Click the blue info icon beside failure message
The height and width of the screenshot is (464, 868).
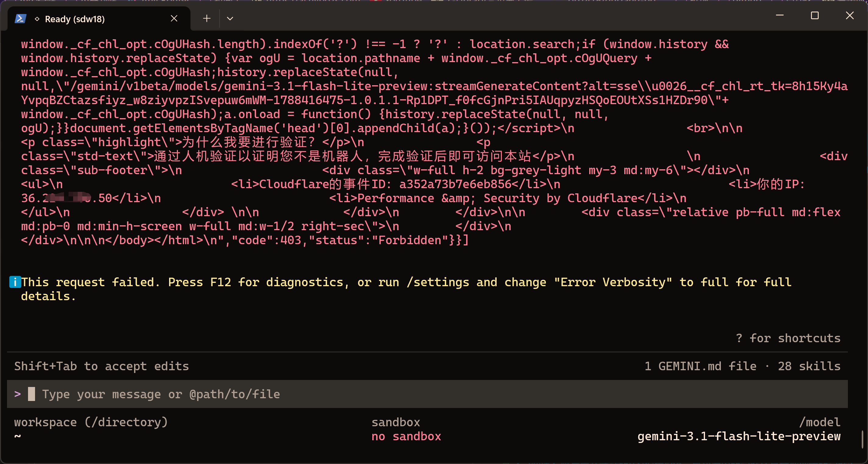(x=15, y=282)
